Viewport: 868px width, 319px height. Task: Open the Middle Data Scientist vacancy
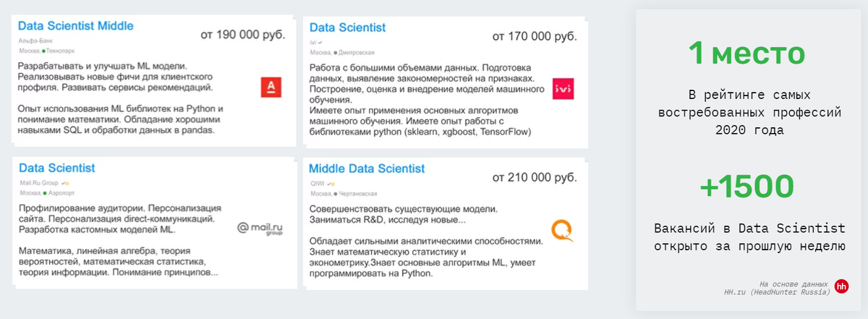367,169
